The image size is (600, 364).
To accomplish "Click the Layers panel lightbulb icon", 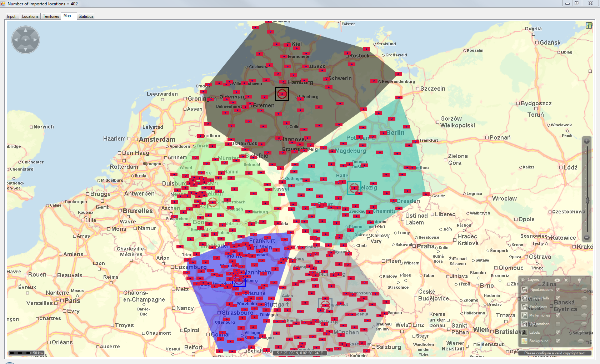I will (x=579, y=280).
